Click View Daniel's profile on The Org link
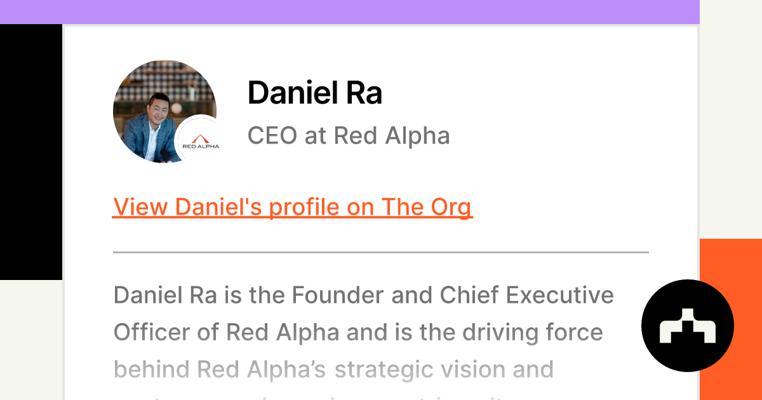Screen dimensions: 762x400 [292, 207]
